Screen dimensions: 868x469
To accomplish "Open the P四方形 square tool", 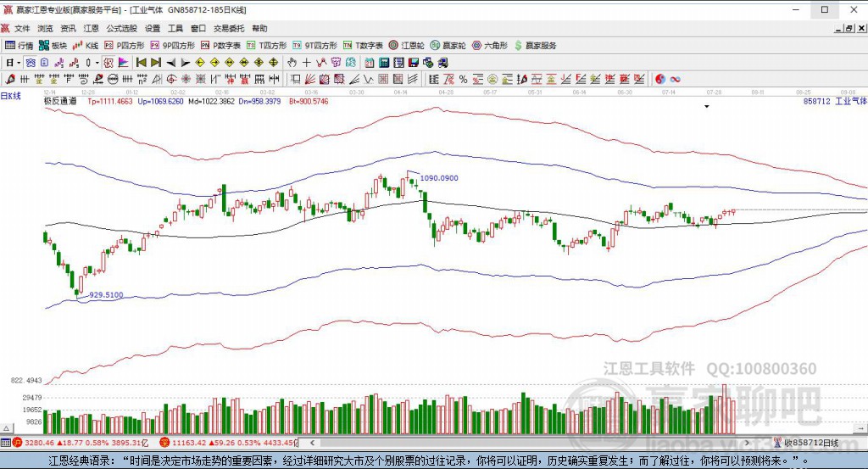I will 124,46.
